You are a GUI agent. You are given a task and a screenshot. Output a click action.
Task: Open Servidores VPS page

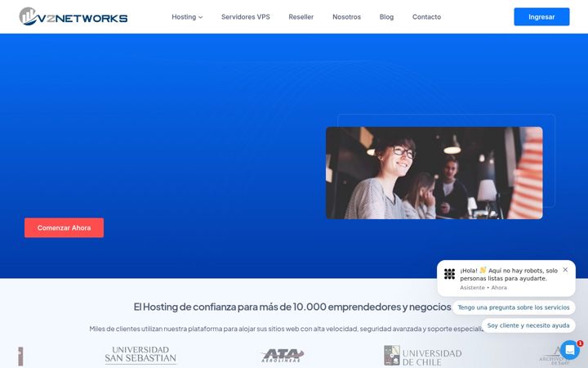coord(245,17)
